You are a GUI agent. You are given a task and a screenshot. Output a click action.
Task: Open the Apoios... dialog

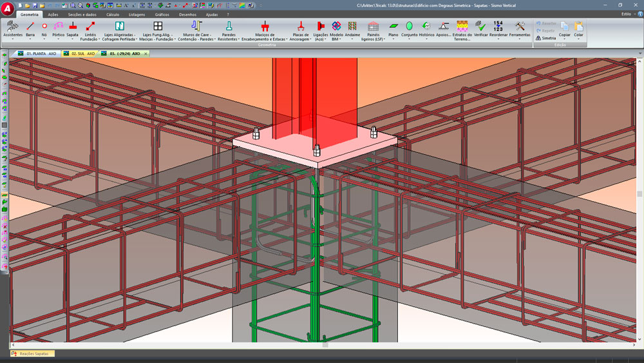point(443,30)
